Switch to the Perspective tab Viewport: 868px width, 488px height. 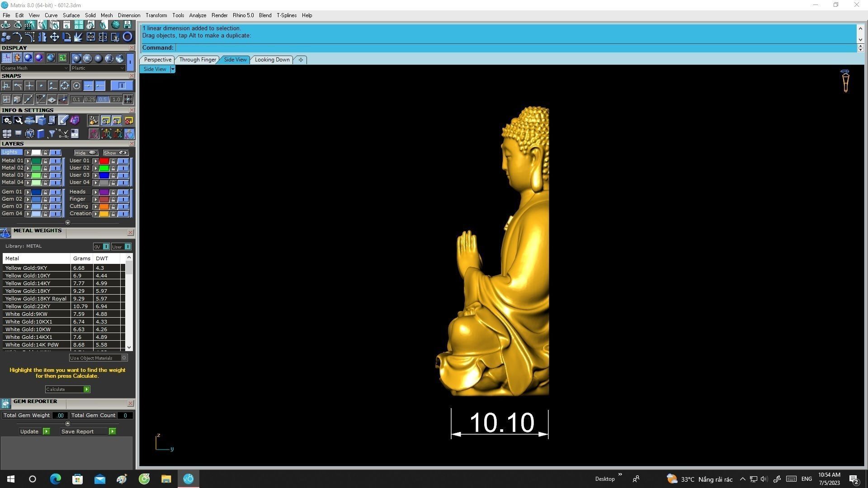click(x=157, y=60)
